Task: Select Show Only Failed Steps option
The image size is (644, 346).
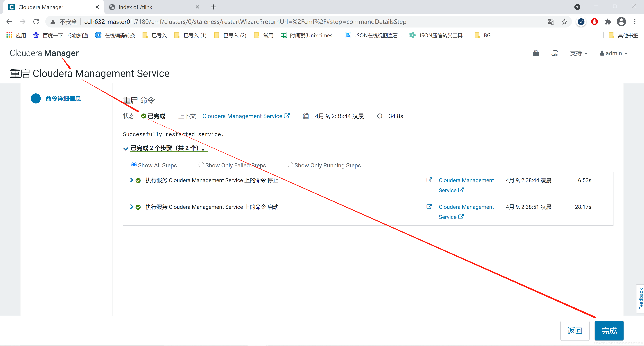Action: (x=201, y=165)
